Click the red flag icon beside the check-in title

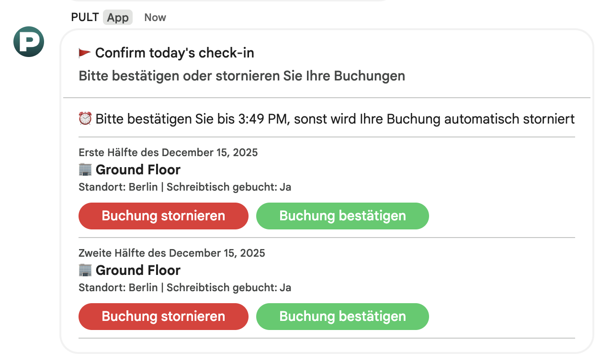click(x=85, y=53)
